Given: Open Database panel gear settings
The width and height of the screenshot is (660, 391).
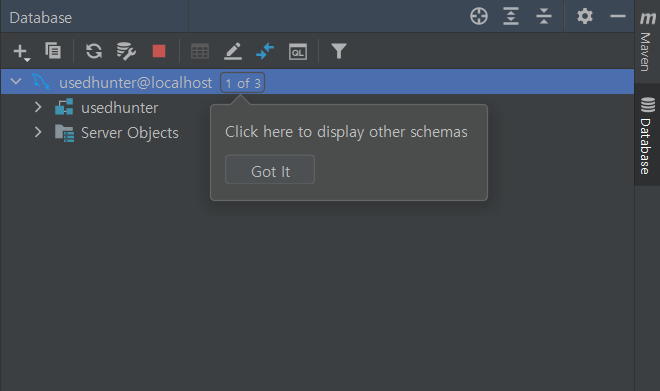Looking at the screenshot, I should tap(585, 16).
